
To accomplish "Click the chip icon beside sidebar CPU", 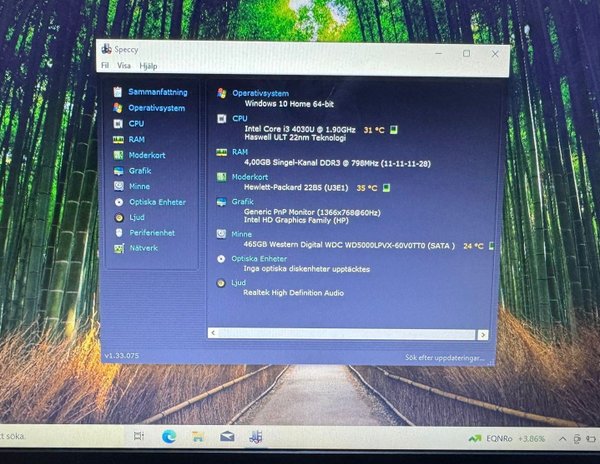I will tap(118, 124).
